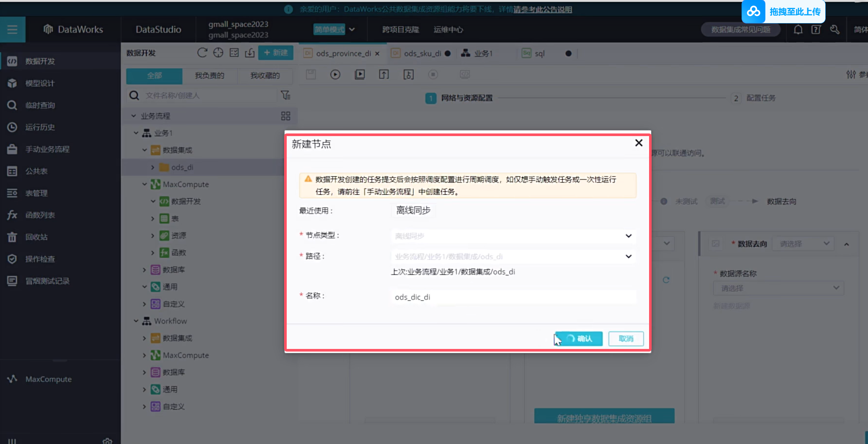Open the 运行历史 sidebar item
The image size is (868, 444).
(x=40, y=127)
